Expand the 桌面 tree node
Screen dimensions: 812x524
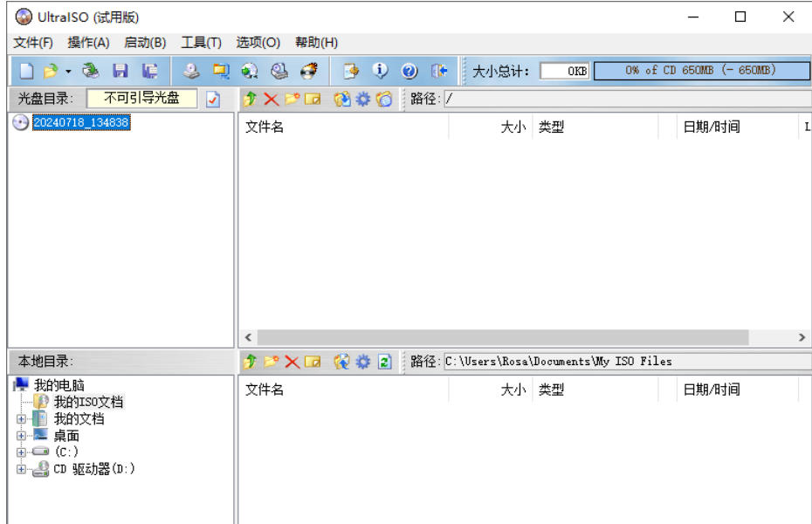[21, 436]
